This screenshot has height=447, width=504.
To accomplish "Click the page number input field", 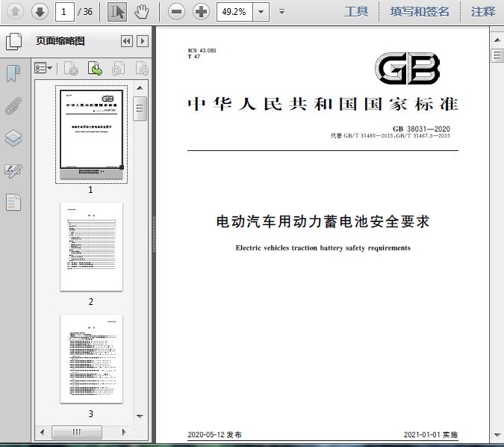I will tap(65, 11).
